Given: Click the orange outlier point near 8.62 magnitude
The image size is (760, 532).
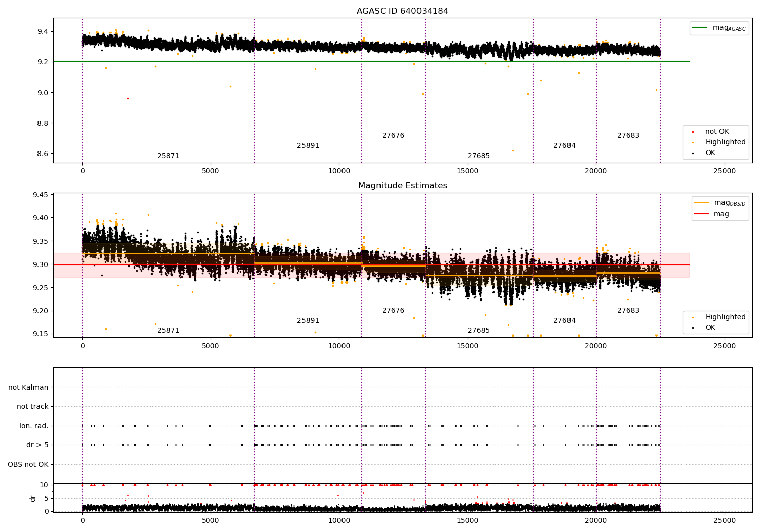Looking at the screenshot, I should coord(513,150).
